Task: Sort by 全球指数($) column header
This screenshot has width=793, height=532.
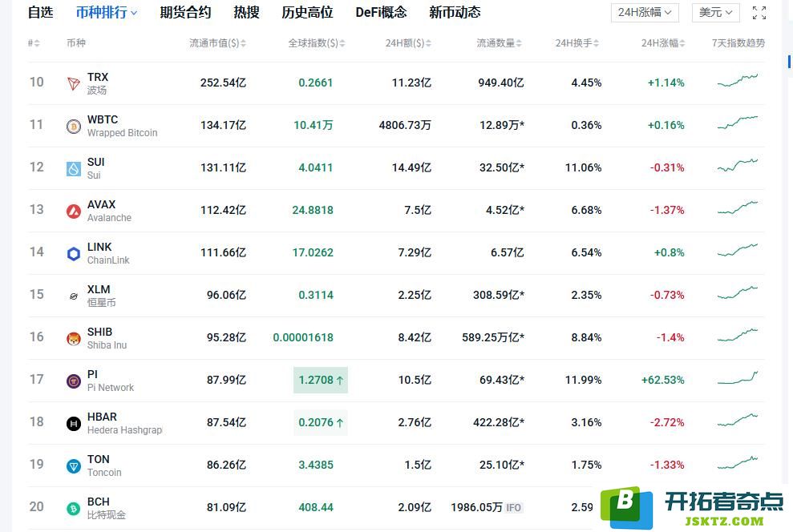Action: [317, 43]
